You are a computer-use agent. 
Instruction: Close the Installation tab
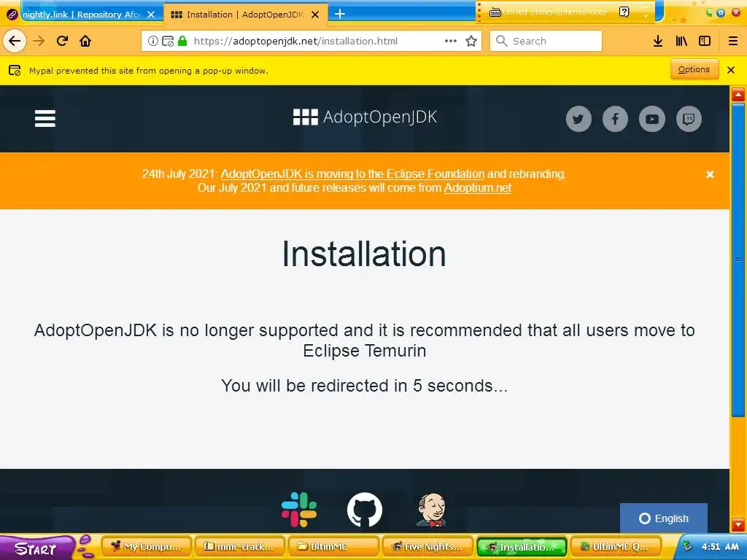pyautogui.click(x=315, y=15)
